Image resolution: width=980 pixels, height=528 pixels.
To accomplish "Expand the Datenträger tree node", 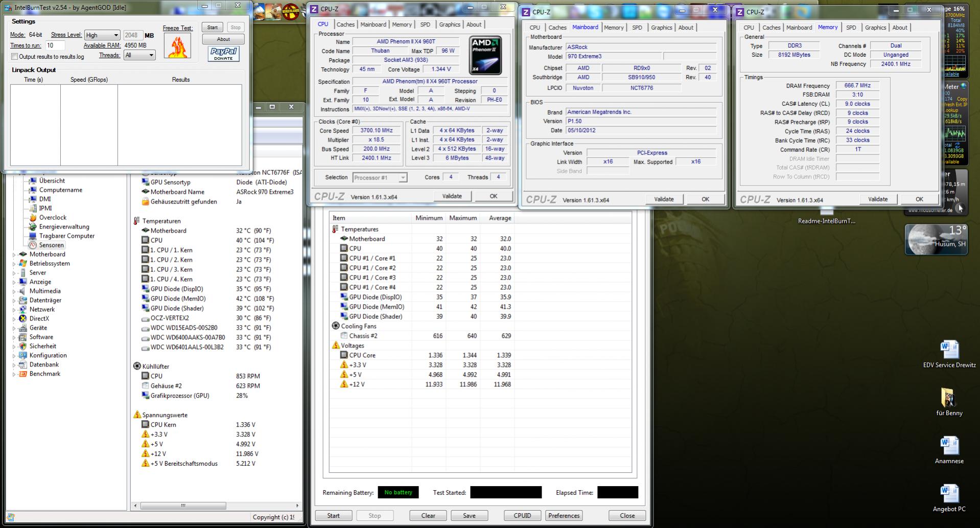I will 14,300.
